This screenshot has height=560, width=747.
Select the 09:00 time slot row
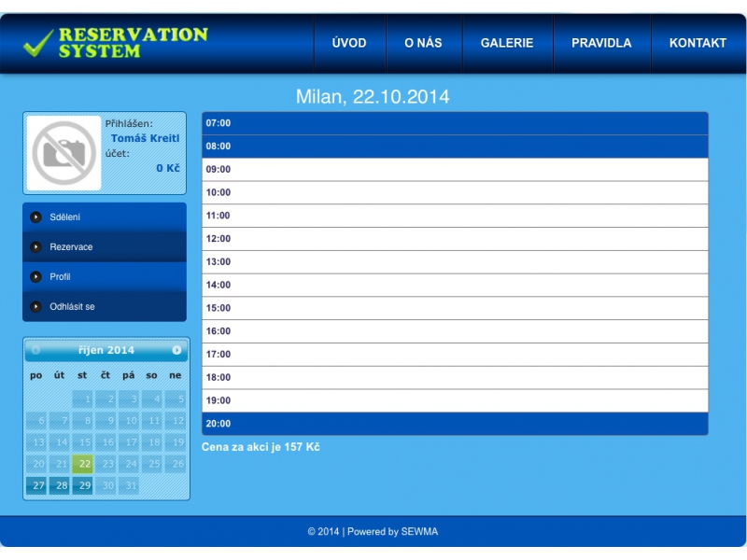pyautogui.click(x=455, y=170)
